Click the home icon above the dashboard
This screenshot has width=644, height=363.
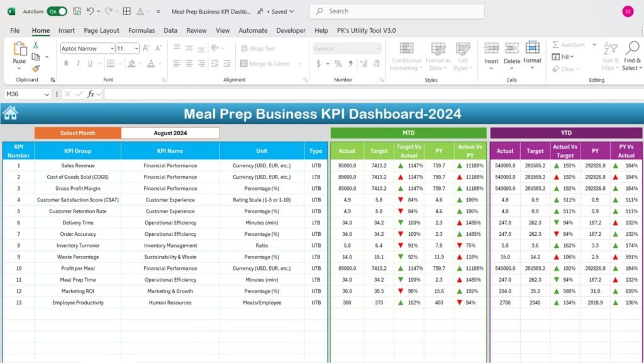point(11,112)
